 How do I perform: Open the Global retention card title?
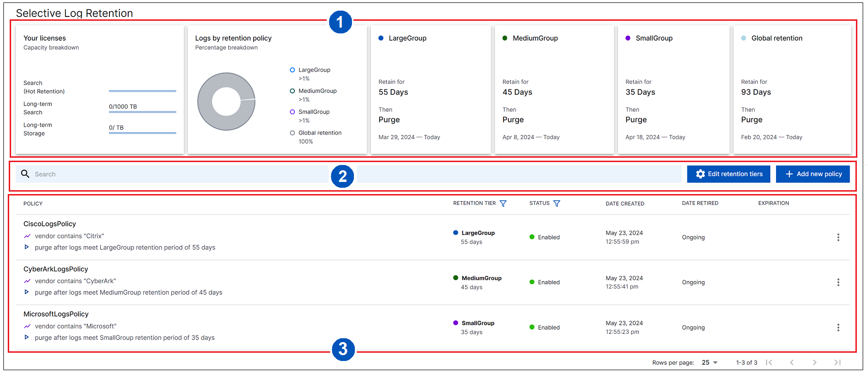(777, 38)
